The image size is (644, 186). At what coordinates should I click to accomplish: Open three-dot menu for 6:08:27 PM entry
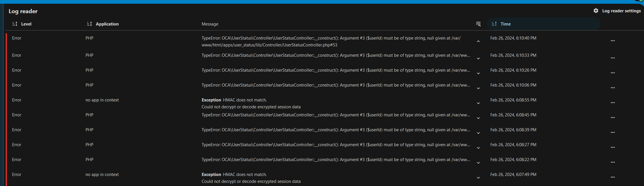click(613, 147)
